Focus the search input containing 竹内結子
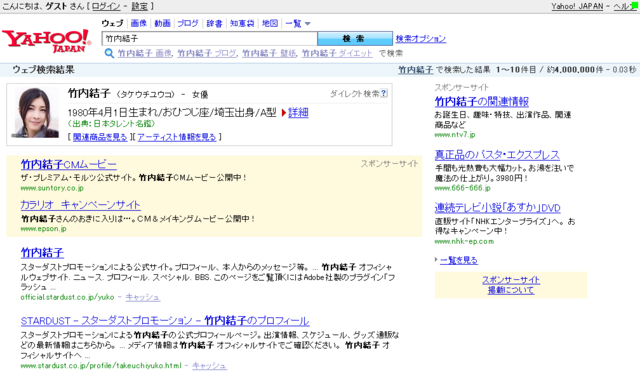This screenshot has width=640, height=372. 209,38
